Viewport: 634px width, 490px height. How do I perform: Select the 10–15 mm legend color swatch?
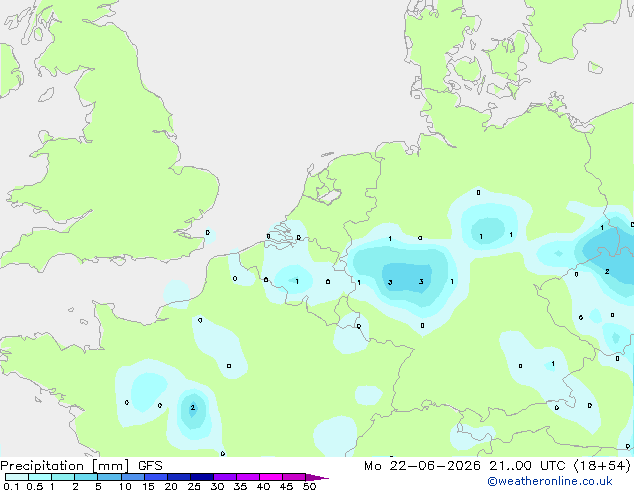click(x=132, y=477)
